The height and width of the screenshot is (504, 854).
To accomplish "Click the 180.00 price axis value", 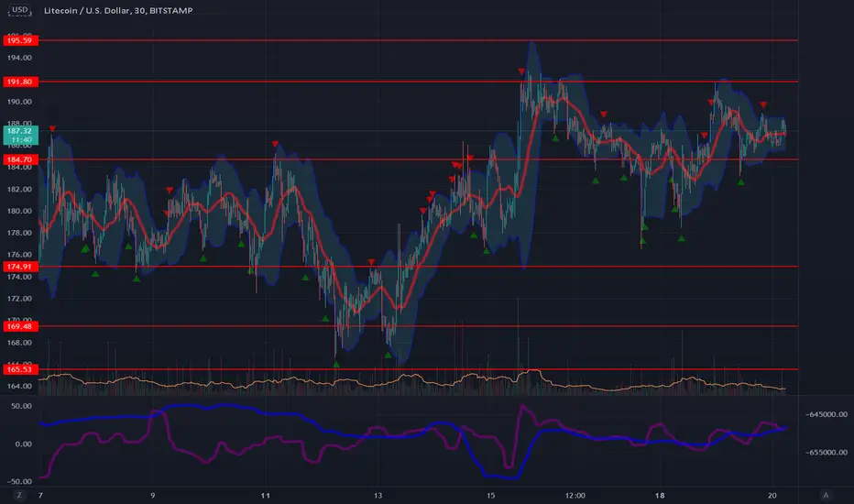I will tap(19, 212).
